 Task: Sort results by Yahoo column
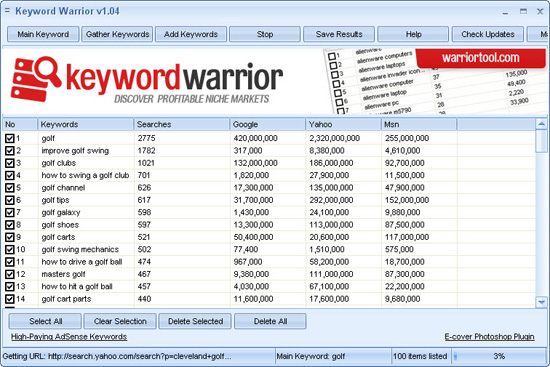click(343, 125)
